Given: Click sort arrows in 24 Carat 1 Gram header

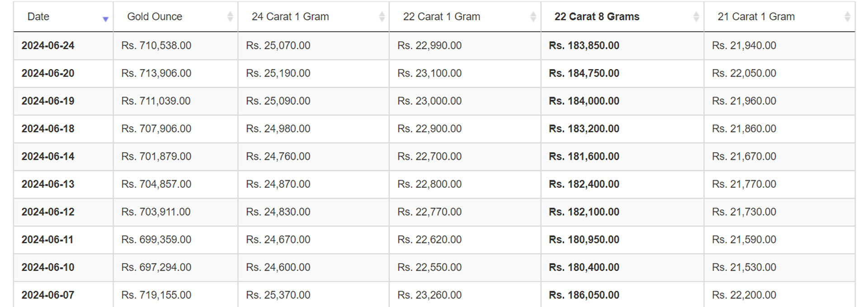Looking at the screenshot, I should tap(382, 17).
